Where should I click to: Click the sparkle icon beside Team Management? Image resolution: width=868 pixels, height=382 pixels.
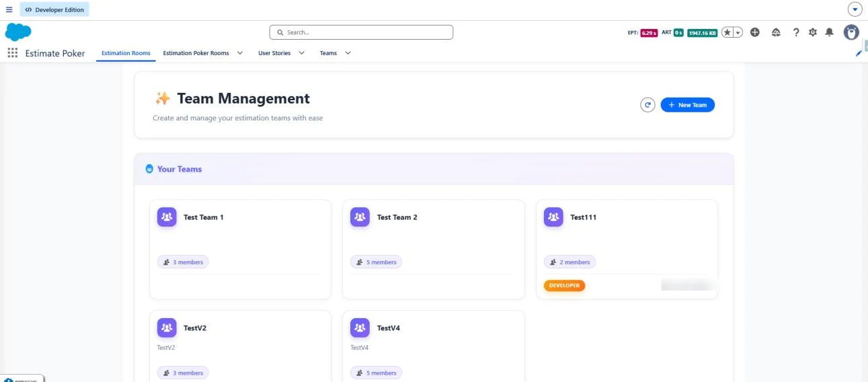pyautogui.click(x=163, y=99)
